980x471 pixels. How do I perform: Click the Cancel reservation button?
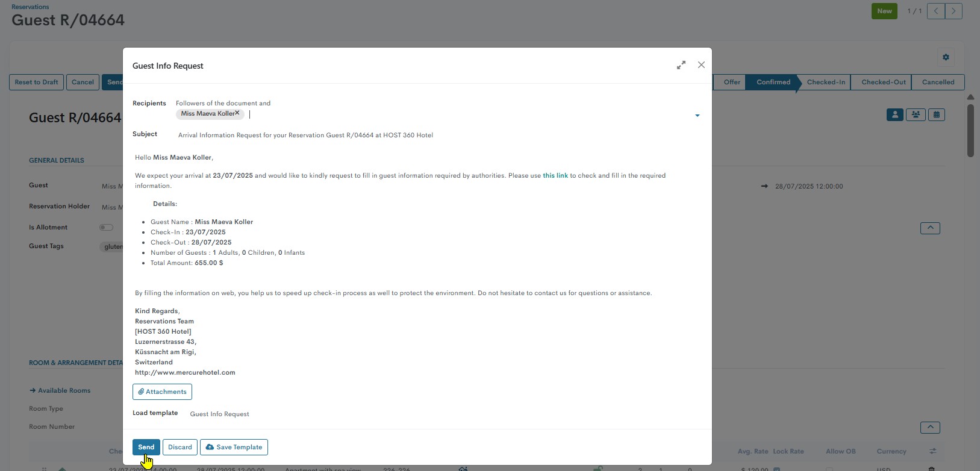click(83, 82)
